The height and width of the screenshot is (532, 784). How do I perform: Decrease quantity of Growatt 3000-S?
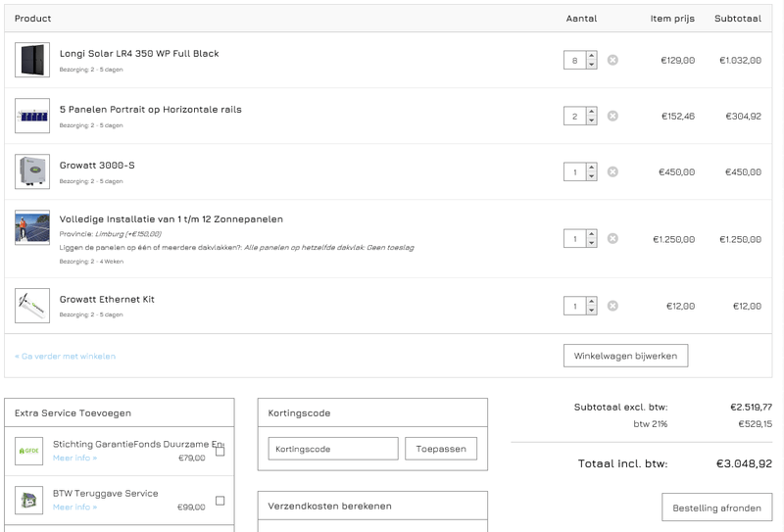point(592,176)
